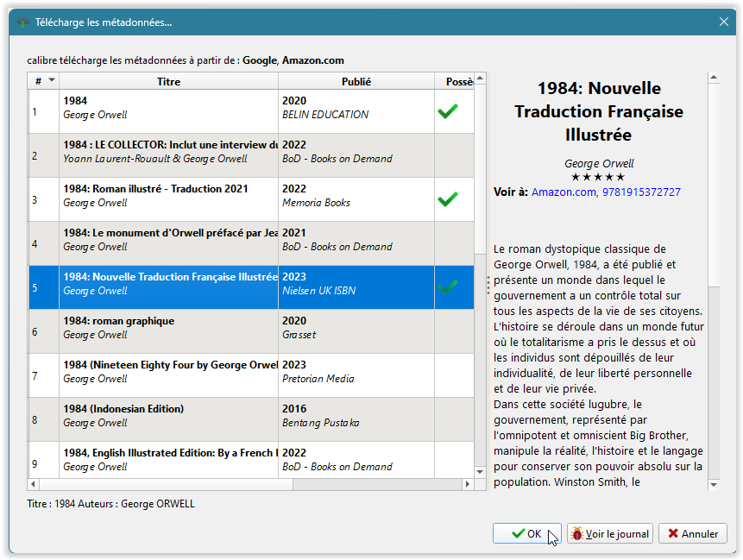This screenshot has height=560, width=743.
Task: Open the Amazon.com link in details
Action: 563,192
